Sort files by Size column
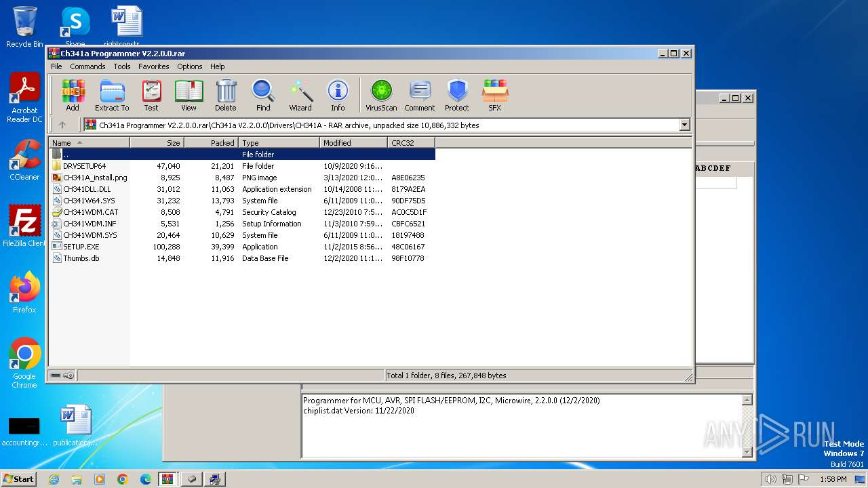Screen dimensions: 868x488 (x=157, y=143)
